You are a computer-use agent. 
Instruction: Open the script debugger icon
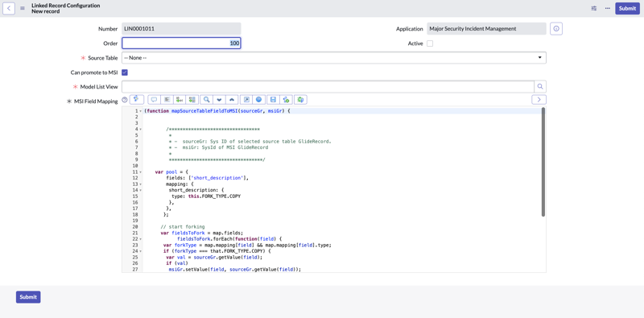click(300, 100)
